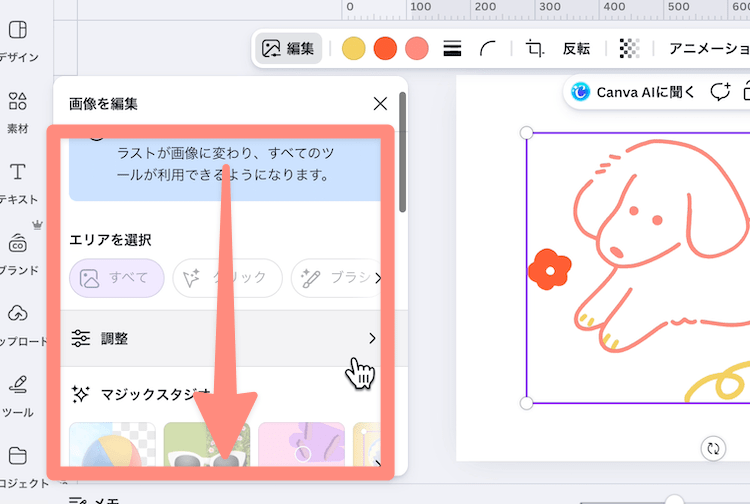Open corner rounding option

point(487,48)
